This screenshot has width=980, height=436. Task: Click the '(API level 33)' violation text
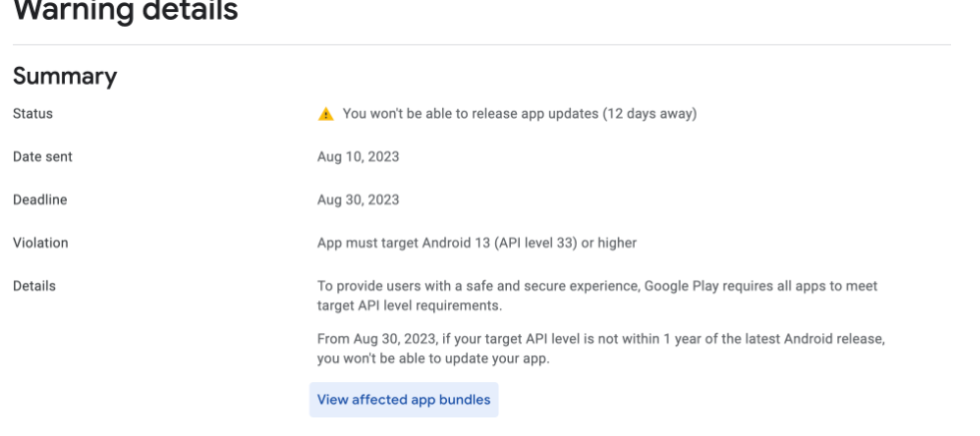(535, 243)
